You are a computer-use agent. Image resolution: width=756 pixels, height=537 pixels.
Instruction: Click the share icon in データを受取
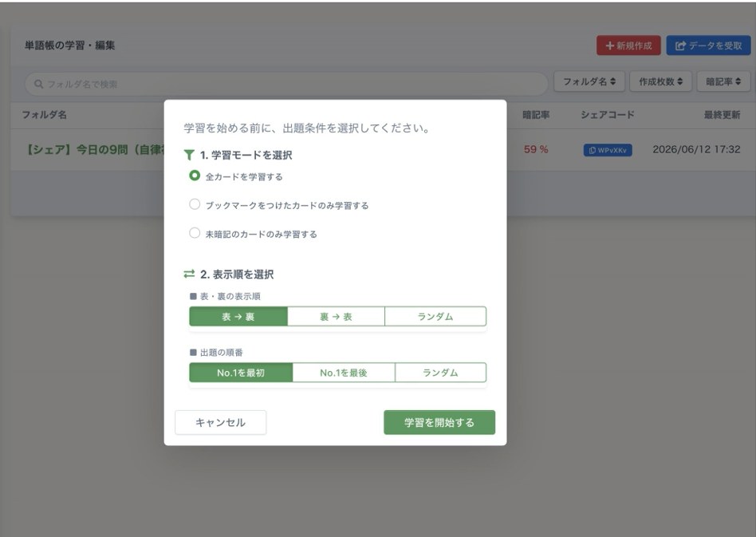680,45
